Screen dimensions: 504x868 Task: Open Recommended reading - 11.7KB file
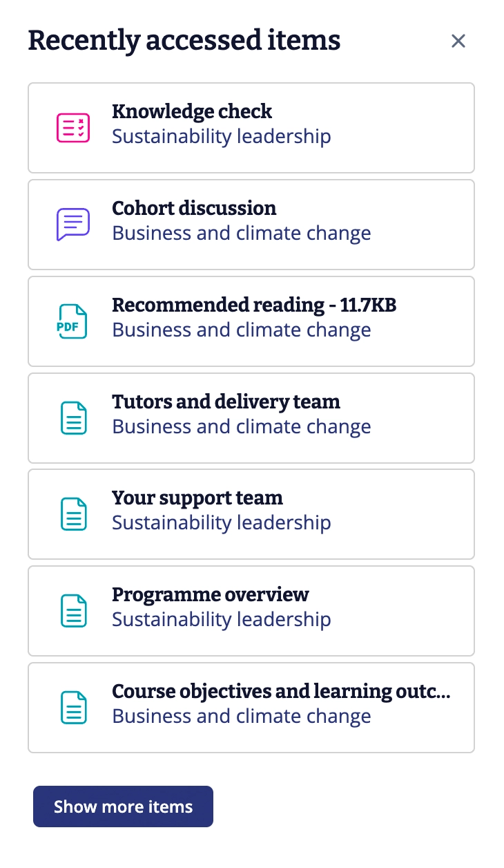(x=254, y=305)
